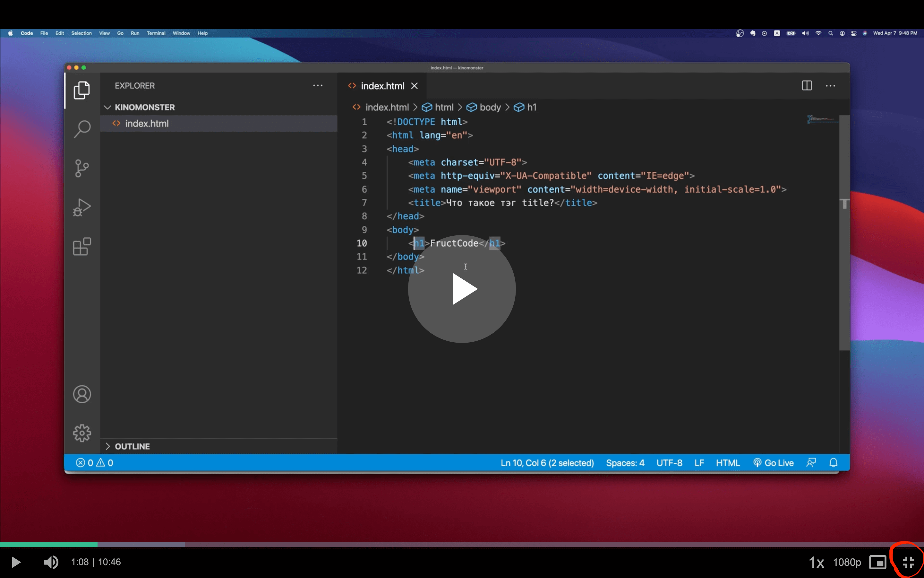Viewport: 924px width, 578px height.
Task: Open editor More Actions ellipsis
Action: (830, 86)
